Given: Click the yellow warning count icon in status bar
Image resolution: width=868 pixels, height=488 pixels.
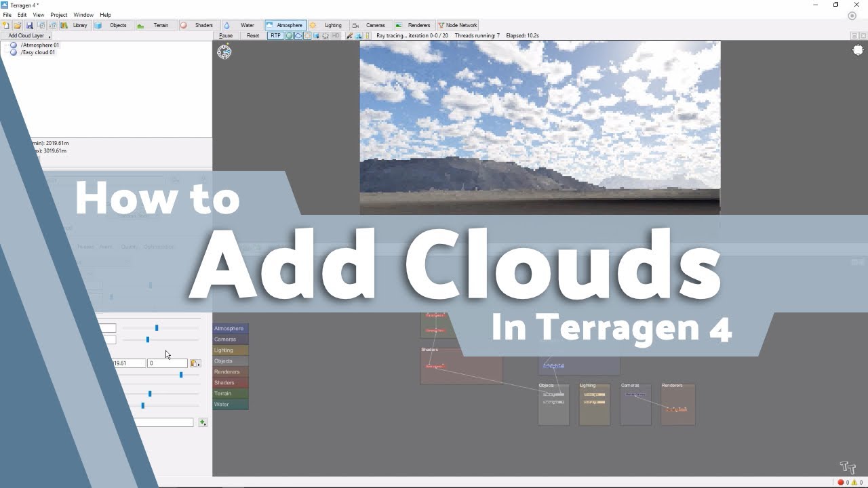Looking at the screenshot, I should tap(854, 483).
